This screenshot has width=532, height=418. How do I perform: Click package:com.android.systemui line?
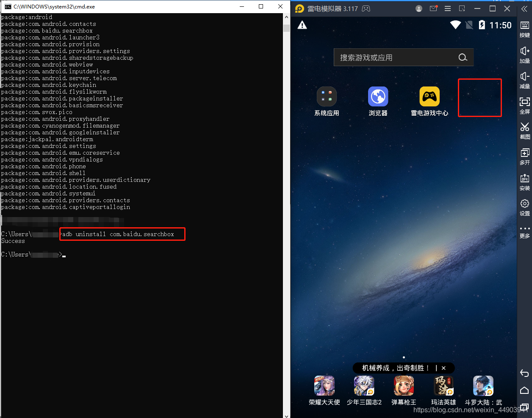click(48, 193)
